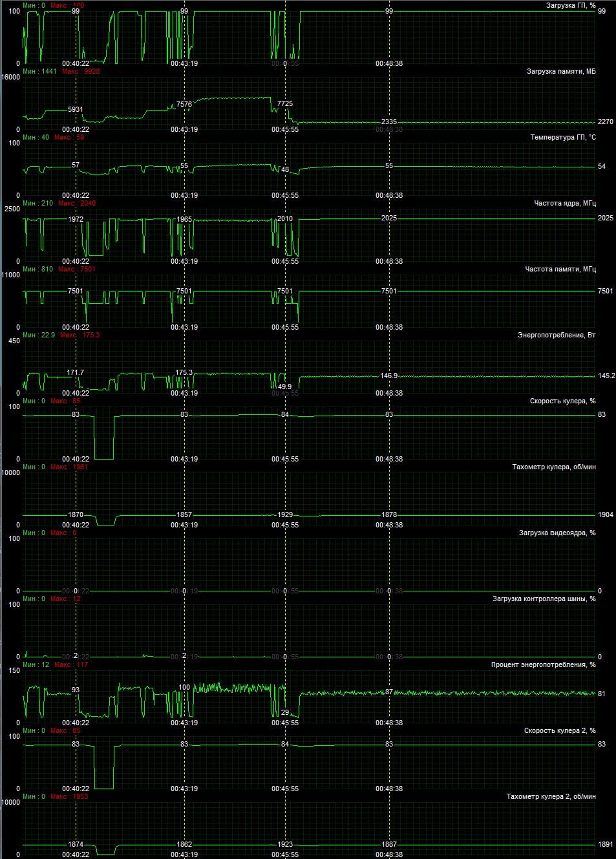Click the 11000 axis label

tap(11, 275)
